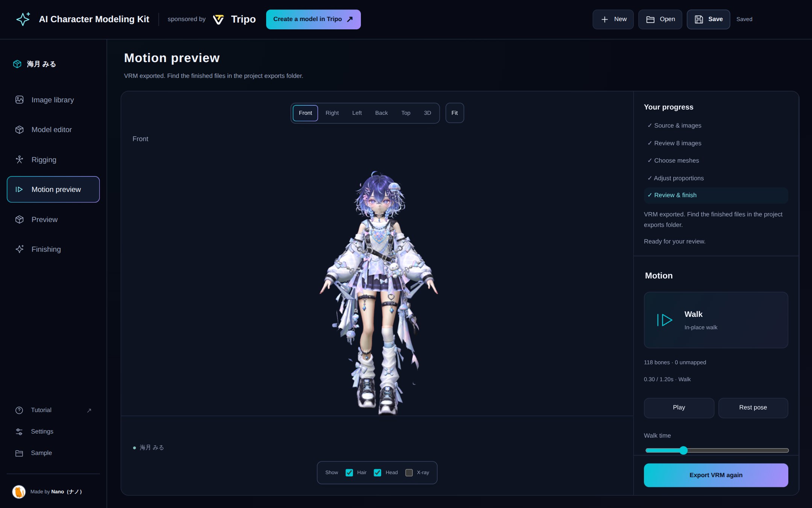Go to the Rigging section
The width and height of the screenshot is (812, 508).
[53, 160]
